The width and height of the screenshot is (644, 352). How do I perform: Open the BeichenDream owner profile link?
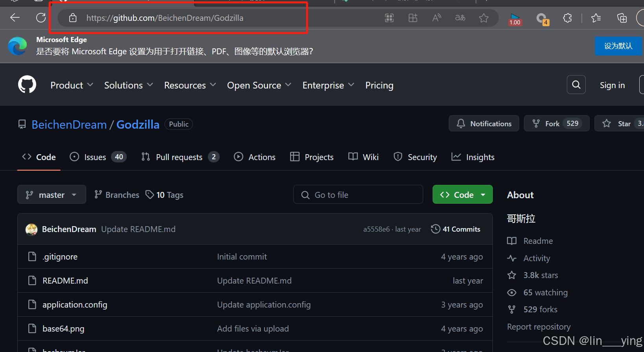pos(69,125)
